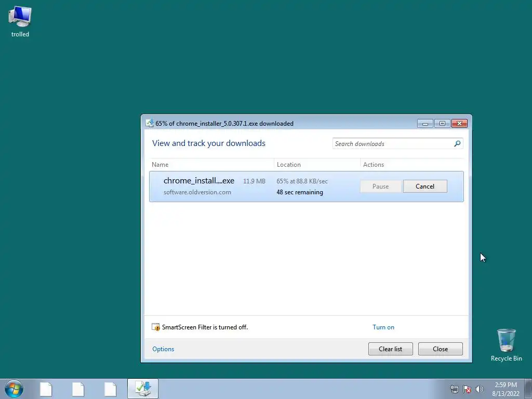The image size is (532, 399).
Task: Click the Location column header
Action: coord(317,165)
